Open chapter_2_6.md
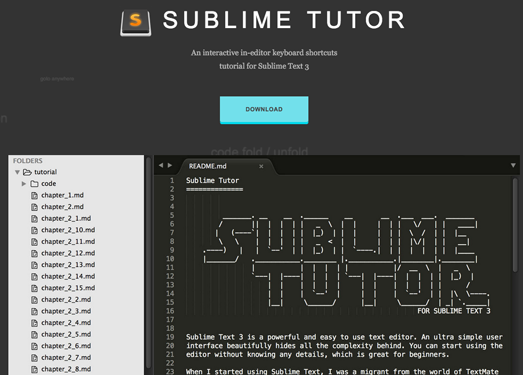 point(66,346)
